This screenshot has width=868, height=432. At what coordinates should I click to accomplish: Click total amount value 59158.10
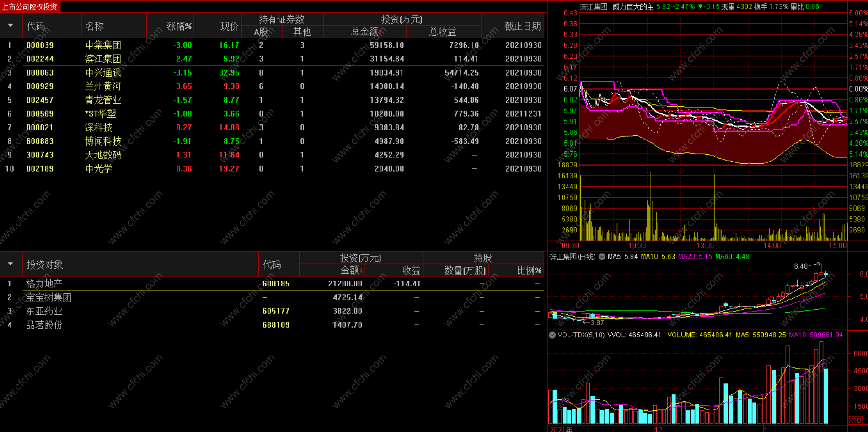point(387,45)
